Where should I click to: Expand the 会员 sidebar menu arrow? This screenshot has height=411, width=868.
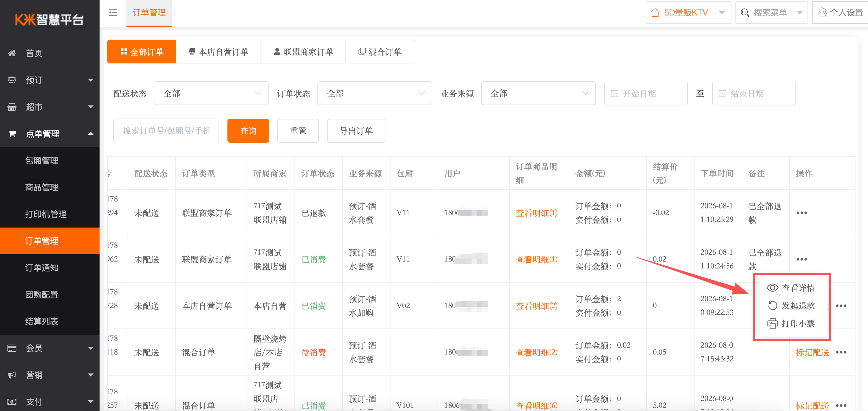pyautogui.click(x=90, y=348)
